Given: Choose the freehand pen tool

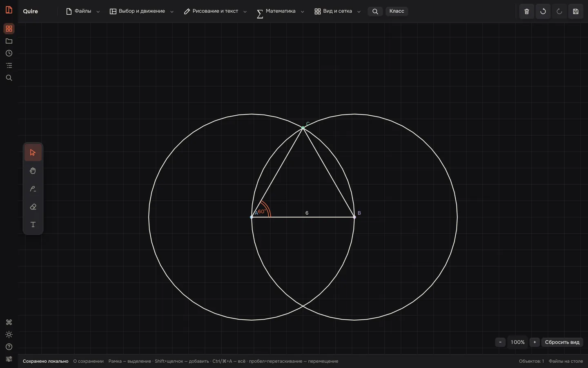Looking at the screenshot, I should (x=33, y=188).
